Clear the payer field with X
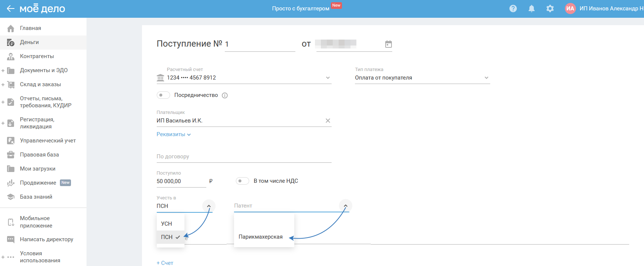Image resolution: width=644 pixels, height=266 pixels. 328,121
